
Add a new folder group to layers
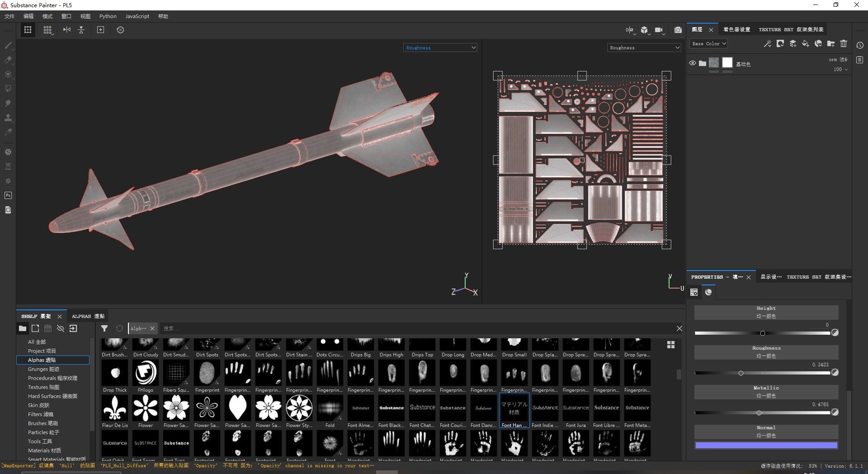pyautogui.click(x=831, y=43)
